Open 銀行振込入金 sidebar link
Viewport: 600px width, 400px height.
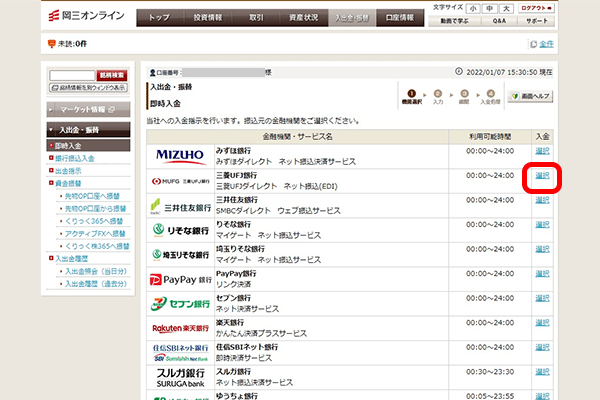click(x=75, y=158)
